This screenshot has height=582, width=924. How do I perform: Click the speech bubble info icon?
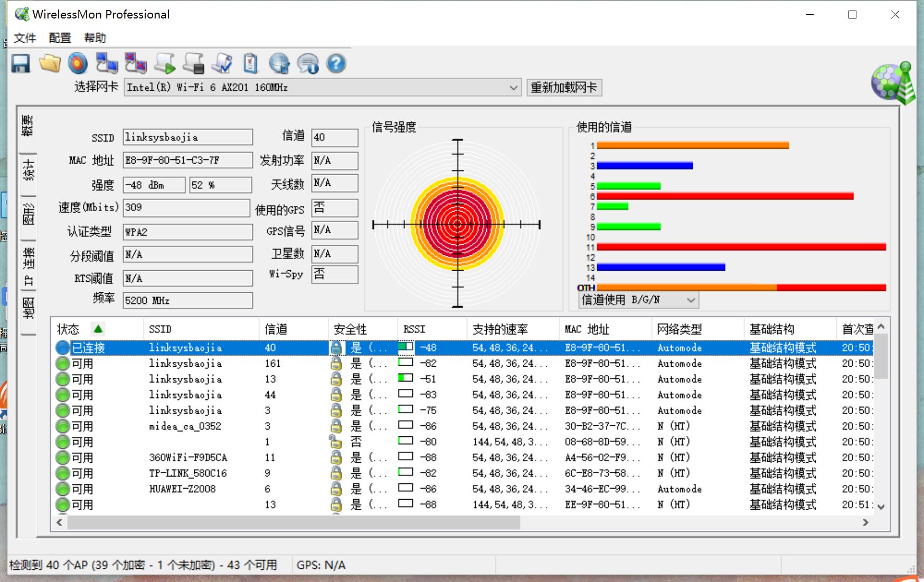(308, 64)
